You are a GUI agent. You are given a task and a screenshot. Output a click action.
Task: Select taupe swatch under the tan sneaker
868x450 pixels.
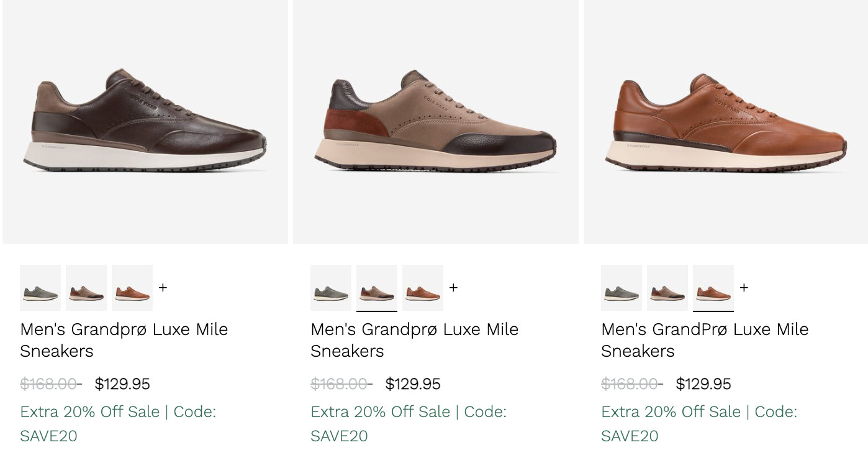click(667, 288)
